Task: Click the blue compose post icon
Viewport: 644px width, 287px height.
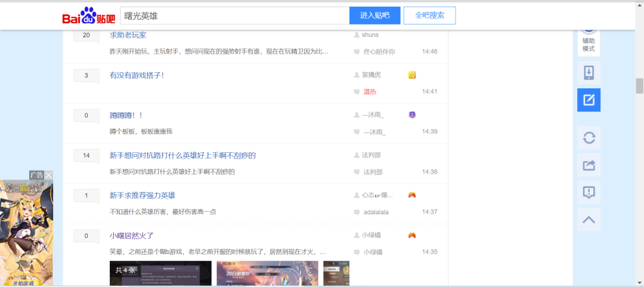Action: point(589,100)
